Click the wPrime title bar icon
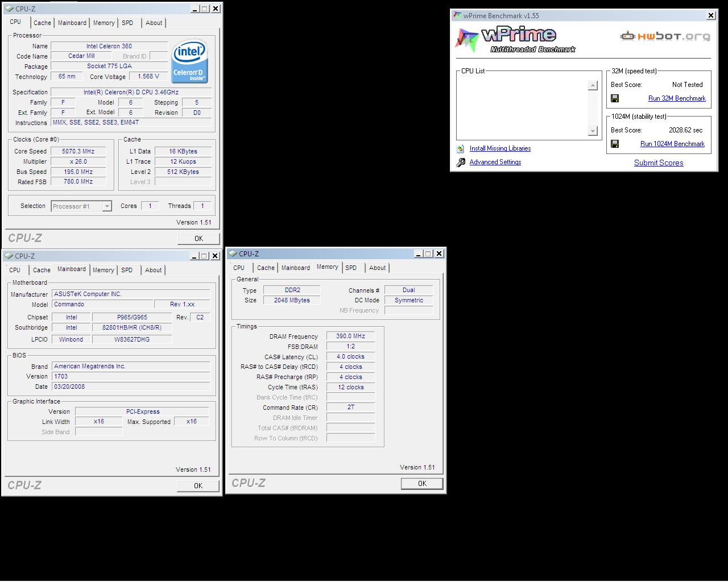The image size is (728, 582). tap(457, 16)
